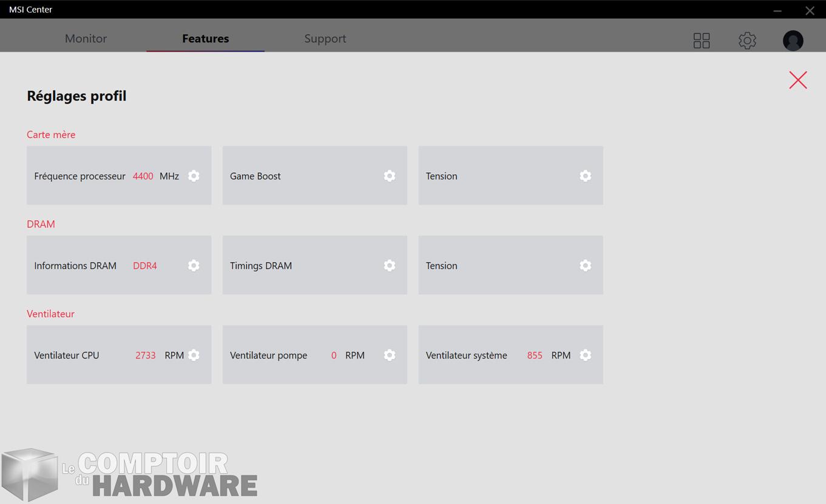This screenshot has width=826, height=504.
Task: Select the Features tab
Action: (x=205, y=38)
